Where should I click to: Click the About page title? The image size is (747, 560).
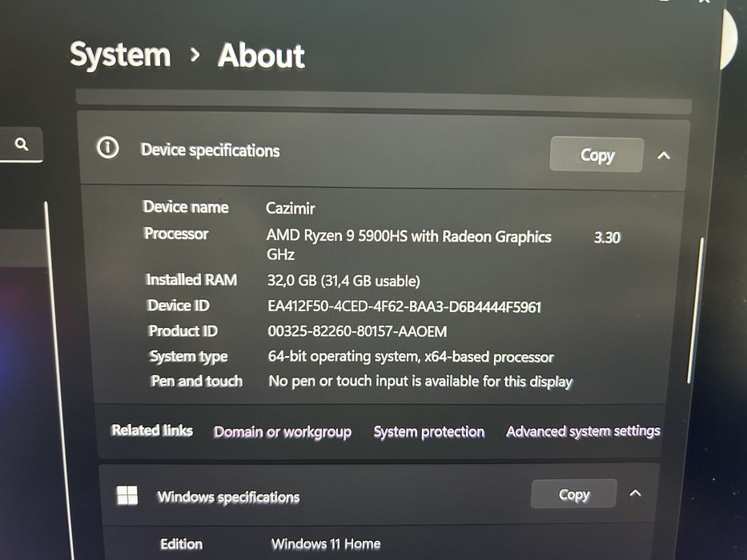(x=261, y=56)
